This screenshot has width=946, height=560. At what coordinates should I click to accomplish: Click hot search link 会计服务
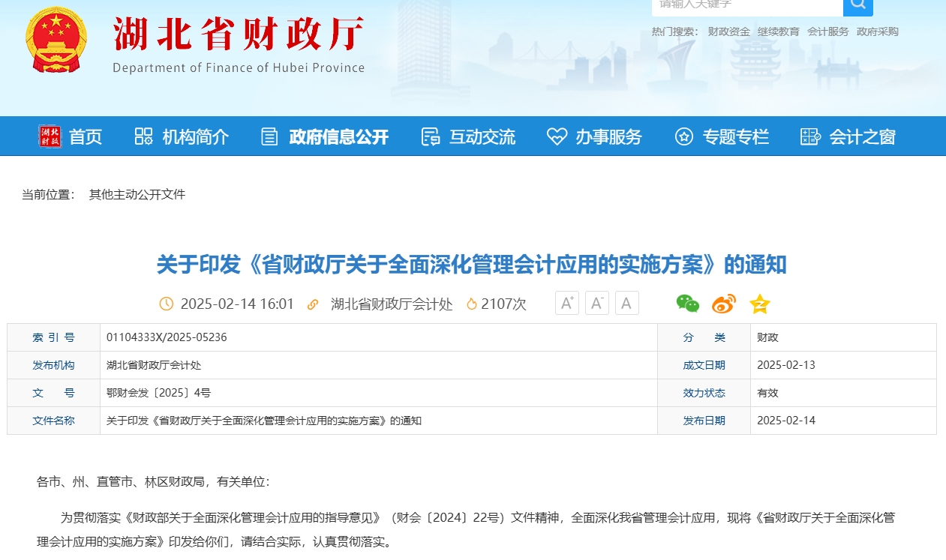pyautogui.click(x=828, y=31)
